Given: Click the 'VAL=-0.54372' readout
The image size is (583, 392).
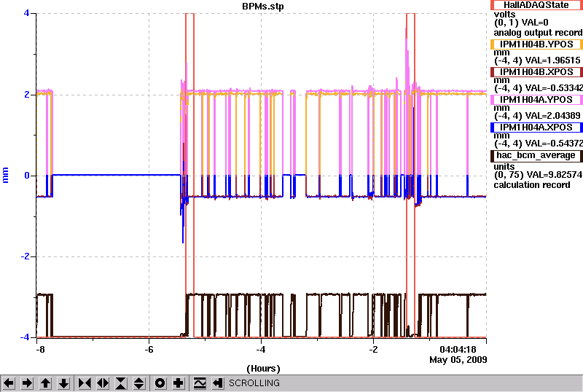Looking at the screenshot, I should (x=552, y=144).
